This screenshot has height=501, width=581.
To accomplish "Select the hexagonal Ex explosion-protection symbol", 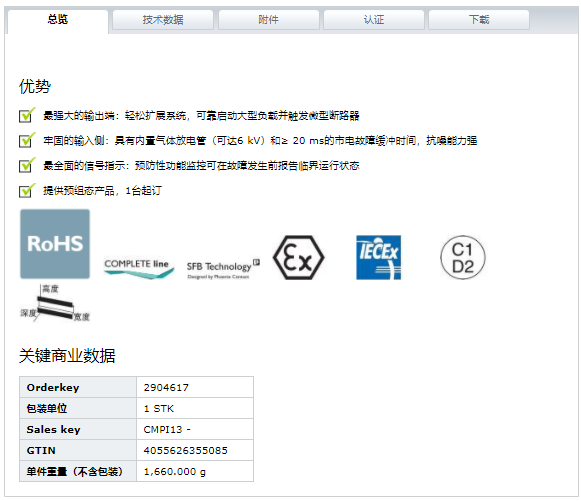I will (298, 258).
